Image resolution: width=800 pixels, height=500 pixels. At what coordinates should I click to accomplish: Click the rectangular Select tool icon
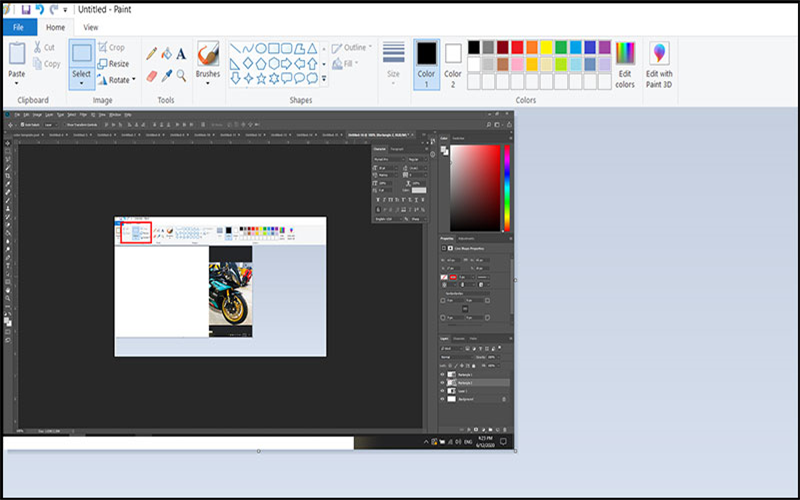82,53
